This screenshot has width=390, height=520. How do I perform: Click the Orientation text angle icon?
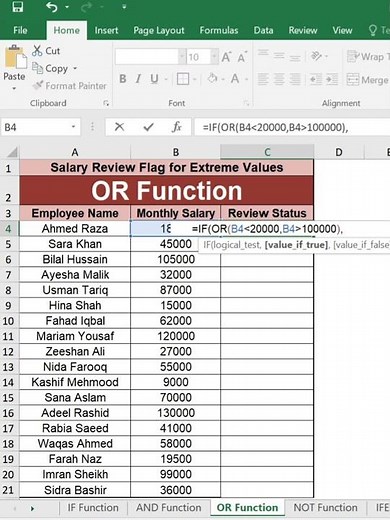coord(316,56)
